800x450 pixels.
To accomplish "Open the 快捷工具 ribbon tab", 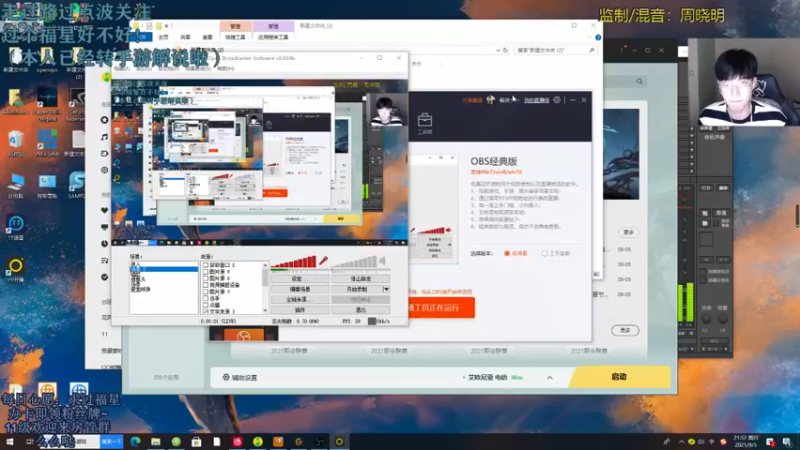I will pos(235,37).
